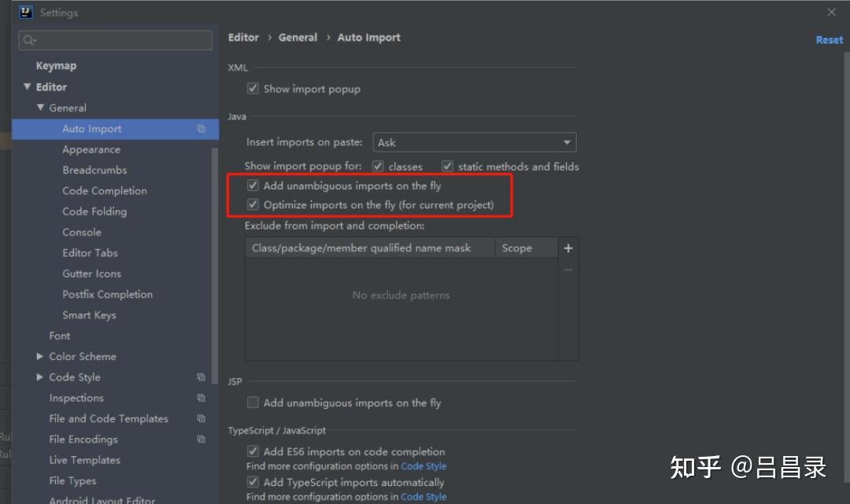Toggle Add unambiguous imports on the fly for Java
The width and height of the screenshot is (850, 504).
click(x=253, y=186)
